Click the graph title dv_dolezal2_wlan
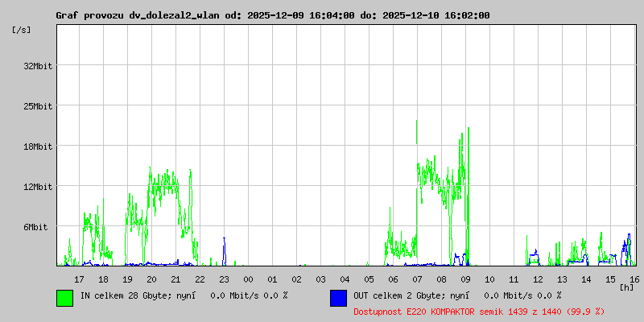The height and width of the screenshot is (322, 644). 175,15
